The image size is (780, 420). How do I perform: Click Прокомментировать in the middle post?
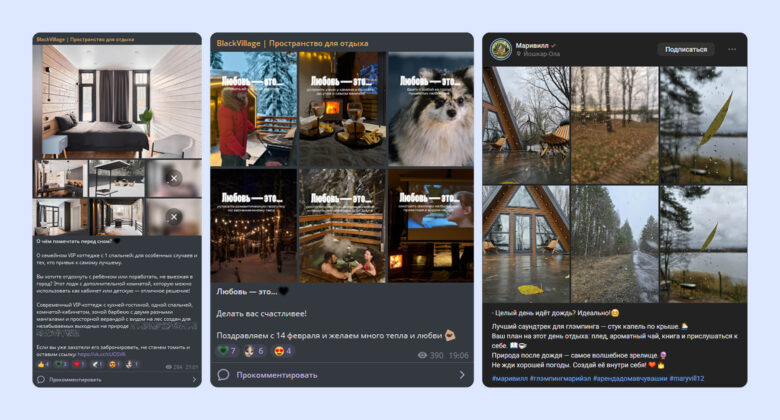pyautogui.click(x=277, y=375)
